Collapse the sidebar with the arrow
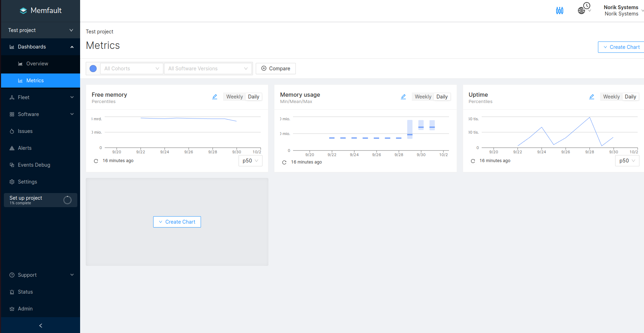Viewport: 644px width, 333px height. pyautogui.click(x=41, y=326)
